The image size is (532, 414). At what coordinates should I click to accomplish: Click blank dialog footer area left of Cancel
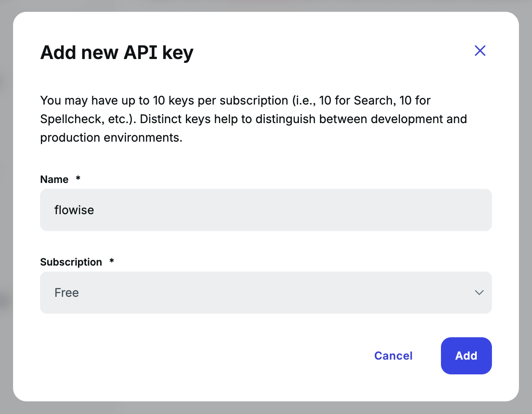pos(190,355)
